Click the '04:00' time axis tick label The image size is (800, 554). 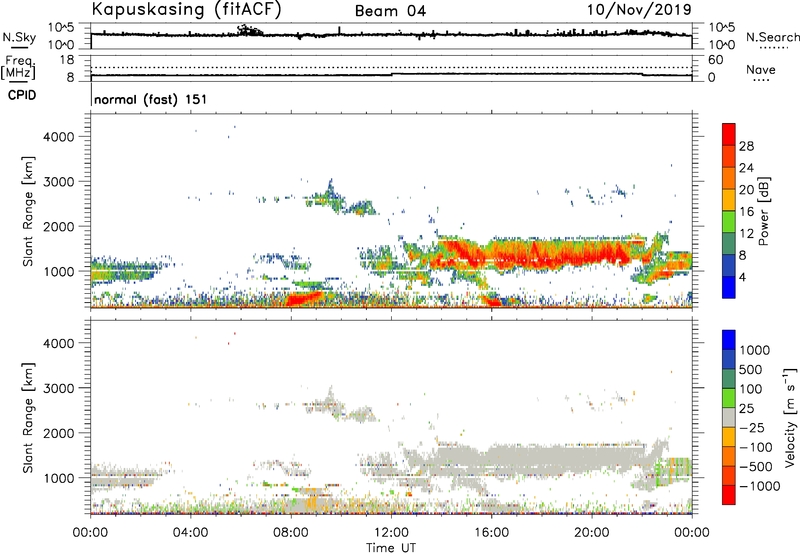190,533
